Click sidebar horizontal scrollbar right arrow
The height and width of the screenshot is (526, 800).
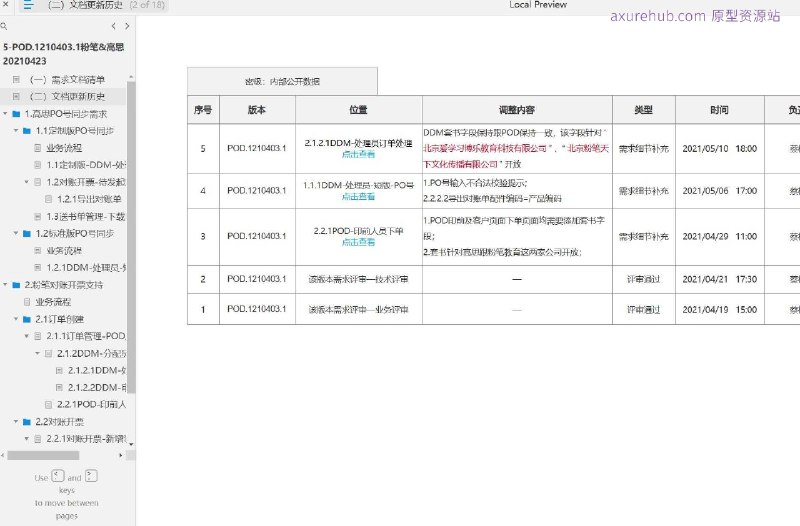point(121,455)
